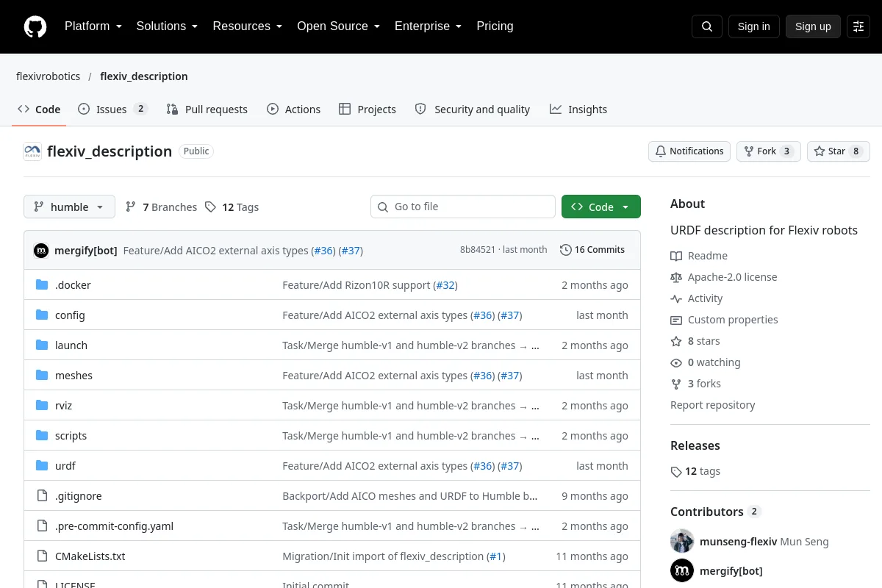The image size is (882, 588).
Task: Click the .docker folder icon
Action: pos(42,285)
